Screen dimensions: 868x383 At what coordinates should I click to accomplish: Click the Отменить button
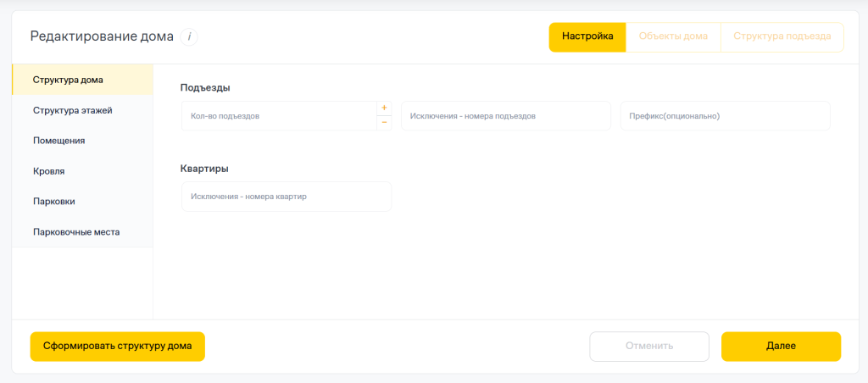[649, 347]
